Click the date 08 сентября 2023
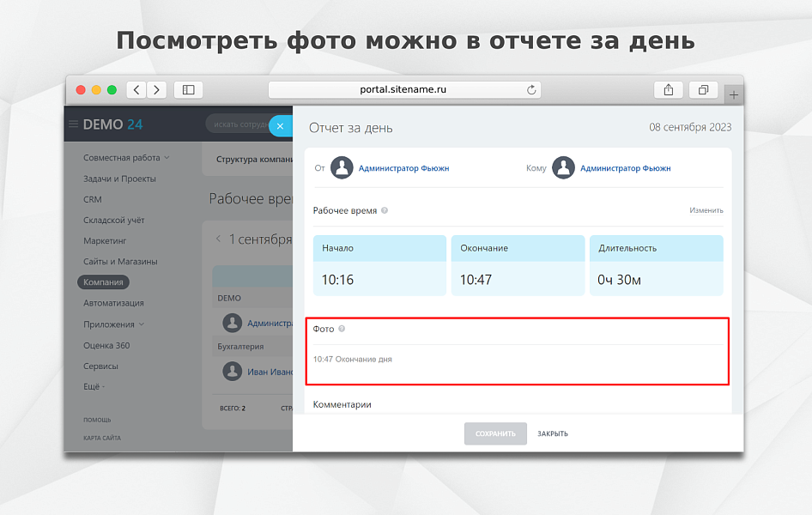Screen dimensions: 812x515 pos(690,127)
